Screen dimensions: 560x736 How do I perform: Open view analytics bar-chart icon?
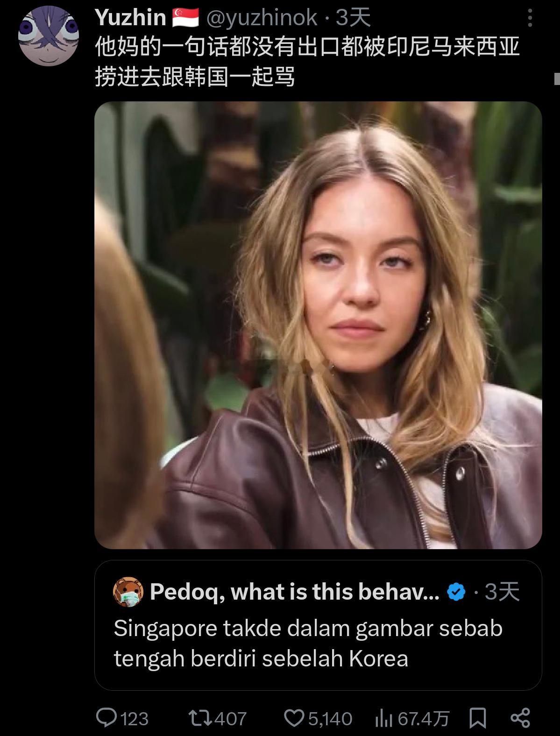[384, 718]
